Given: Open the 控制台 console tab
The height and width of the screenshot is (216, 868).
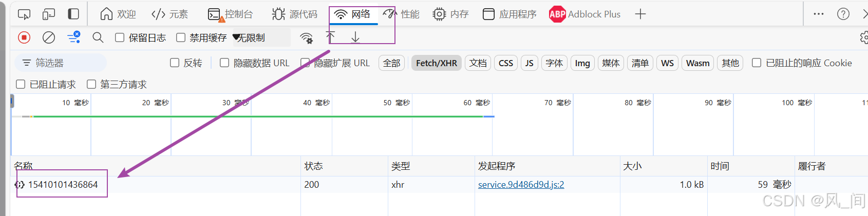Looking at the screenshot, I should click(x=230, y=14).
